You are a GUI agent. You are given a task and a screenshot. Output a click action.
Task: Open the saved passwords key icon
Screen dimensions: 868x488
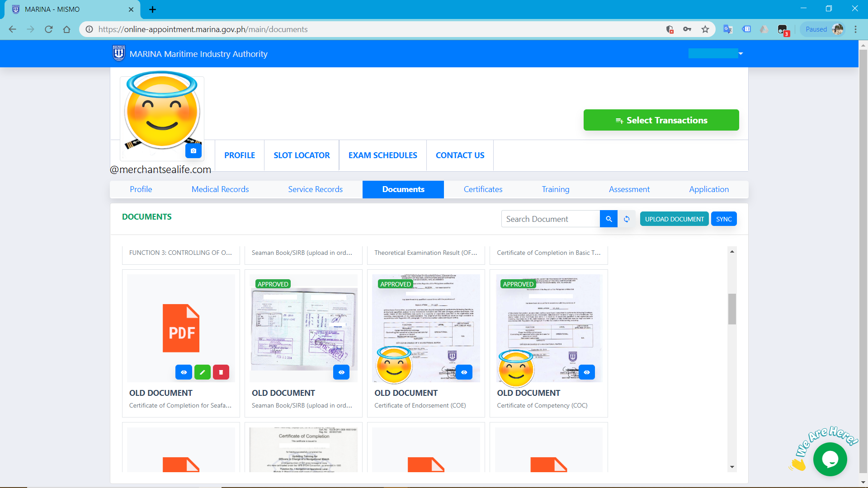(x=687, y=29)
